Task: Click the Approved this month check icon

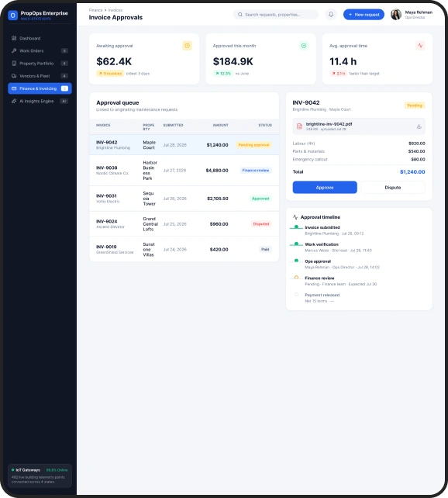Action: tap(304, 46)
